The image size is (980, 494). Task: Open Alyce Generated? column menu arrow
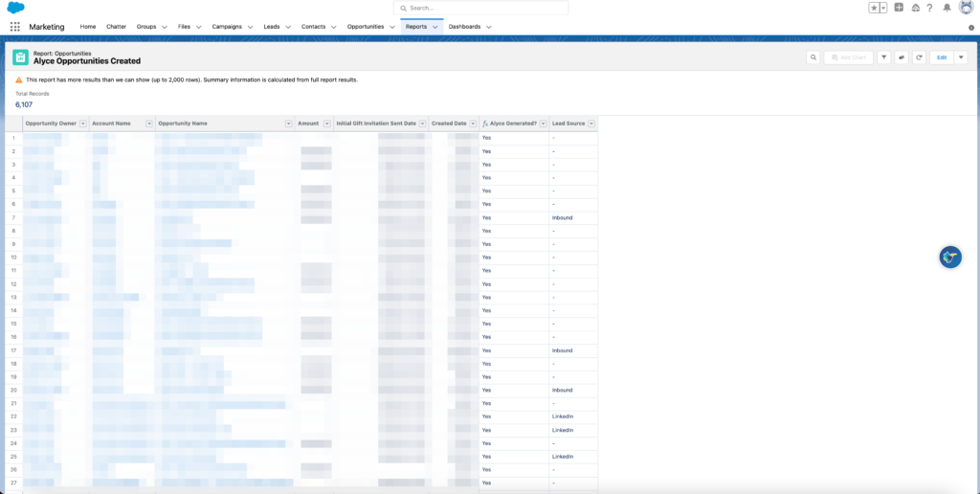click(544, 123)
